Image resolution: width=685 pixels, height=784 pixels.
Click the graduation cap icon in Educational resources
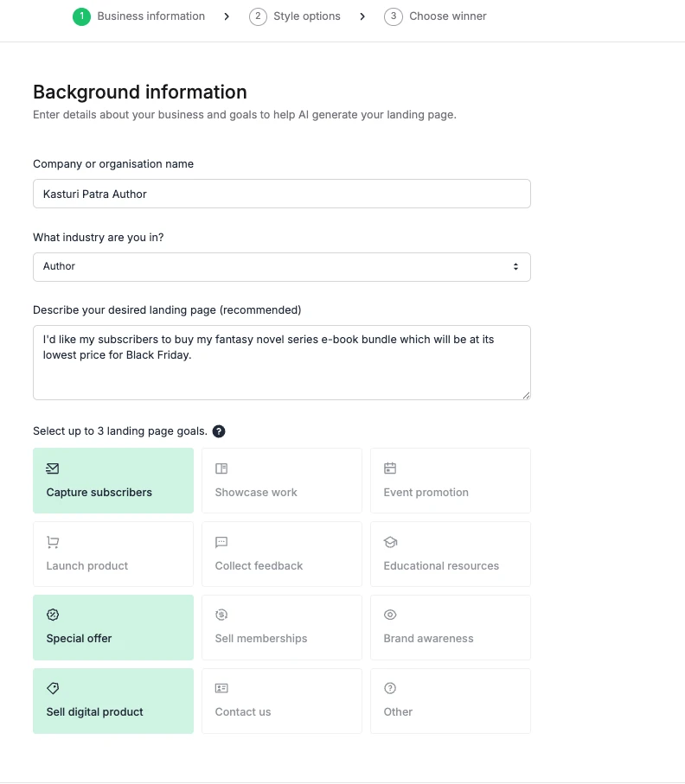point(390,542)
